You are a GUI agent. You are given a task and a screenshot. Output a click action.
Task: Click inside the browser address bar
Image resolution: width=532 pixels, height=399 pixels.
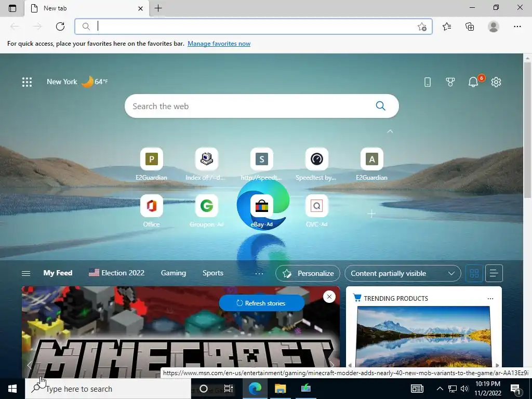point(254,26)
